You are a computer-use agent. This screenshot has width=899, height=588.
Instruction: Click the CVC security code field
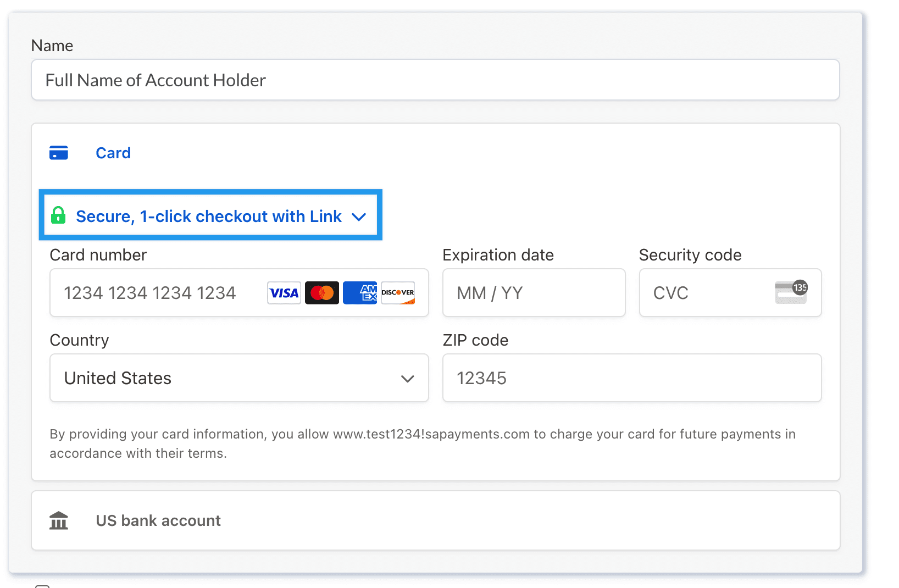709,293
